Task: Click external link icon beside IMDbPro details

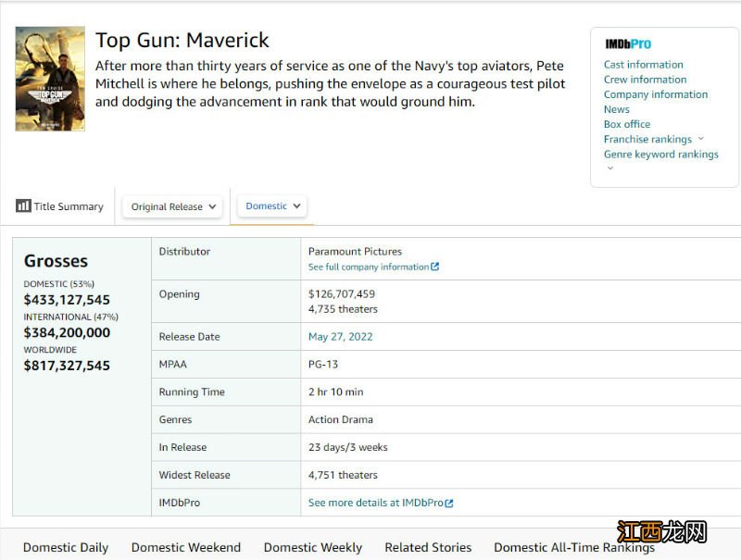Action: [449, 503]
